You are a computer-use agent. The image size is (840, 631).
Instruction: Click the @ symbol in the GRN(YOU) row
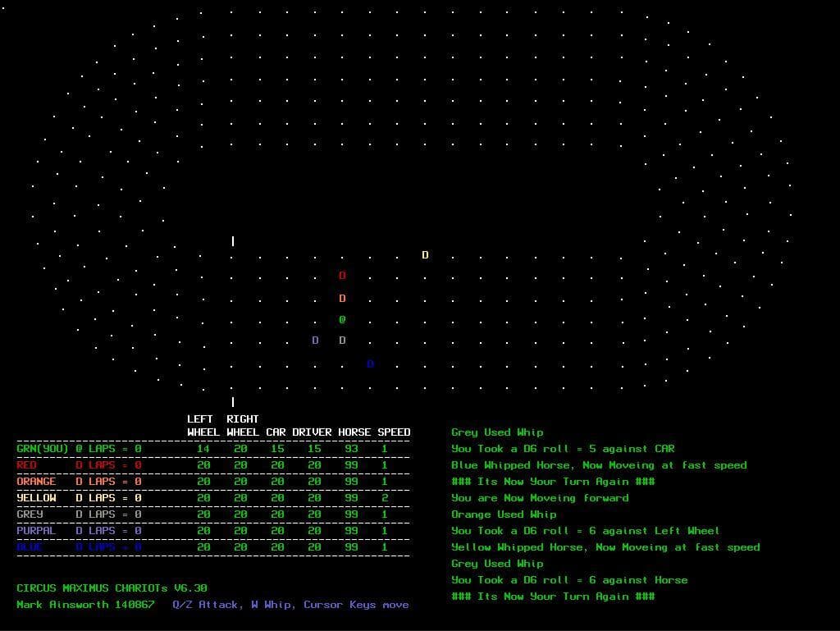pos(80,449)
